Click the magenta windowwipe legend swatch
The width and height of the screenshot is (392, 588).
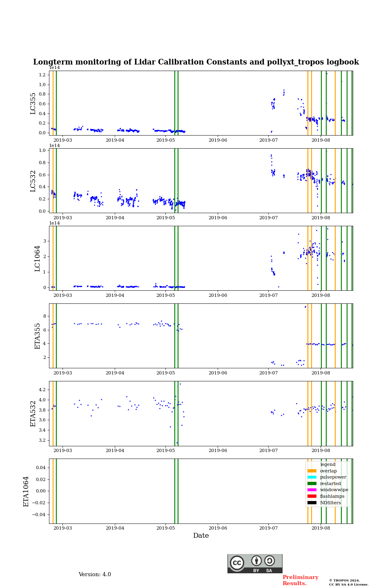(312, 490)
